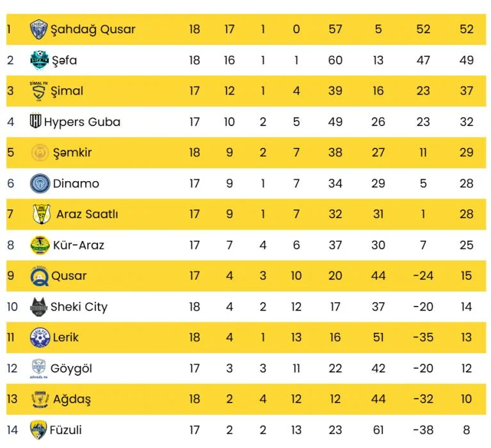Click the Kür-Araz club emblem
Image resolution: width=491 pixels, height=448 pixels.
pos(40,245)
